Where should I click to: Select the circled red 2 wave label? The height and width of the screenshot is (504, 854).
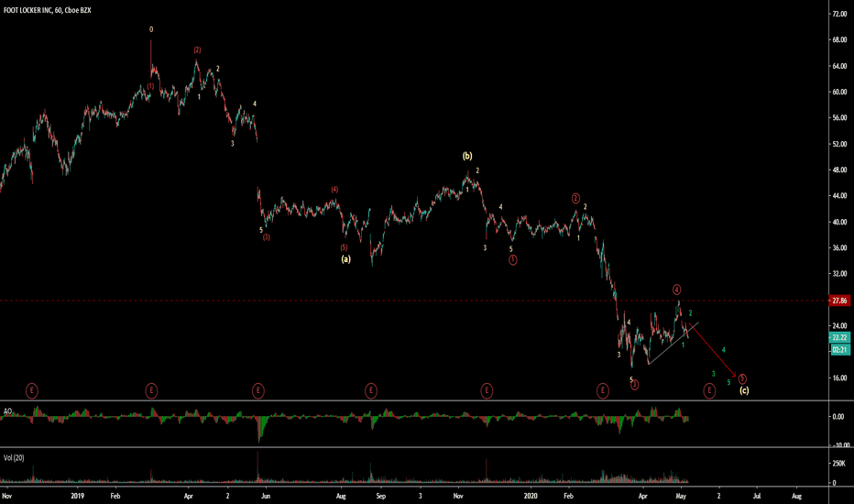(x=575, y=198)
